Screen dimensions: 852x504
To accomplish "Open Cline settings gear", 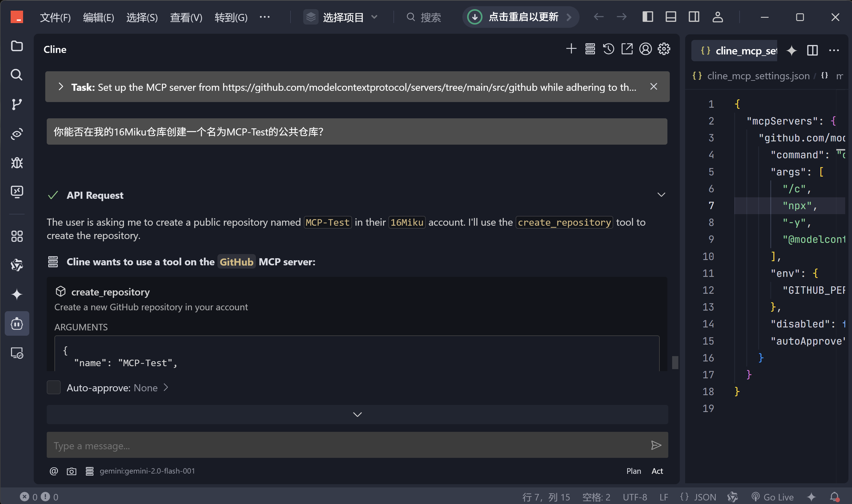I will [664, 49].
